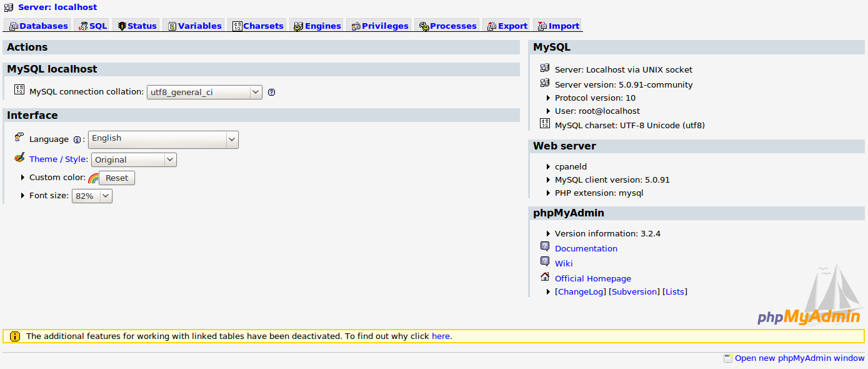Click the Official Homepage house icon
The image size is (868, 369).
[x=545, y=277]
